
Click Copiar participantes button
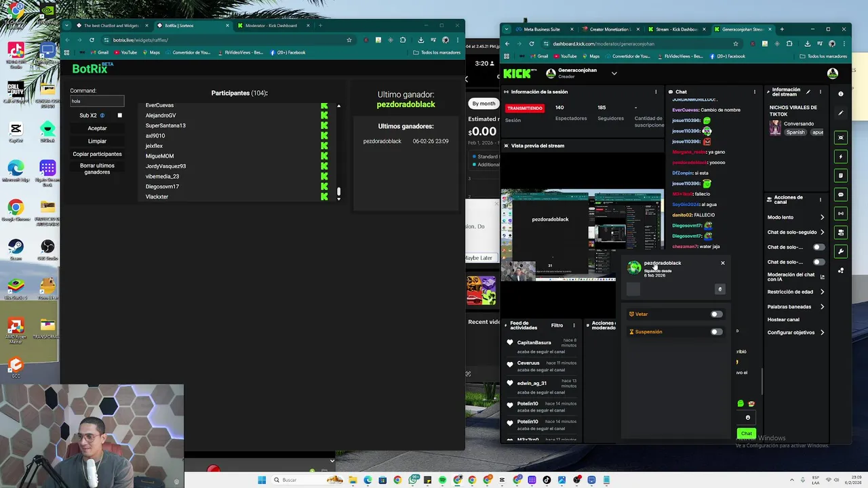(97, 154)
